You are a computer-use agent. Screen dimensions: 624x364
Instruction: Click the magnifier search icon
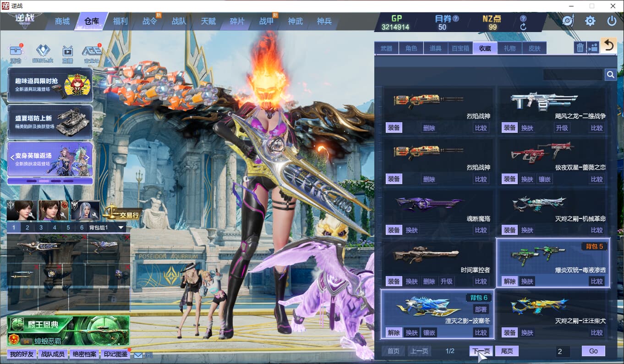[x=611, y=75]
